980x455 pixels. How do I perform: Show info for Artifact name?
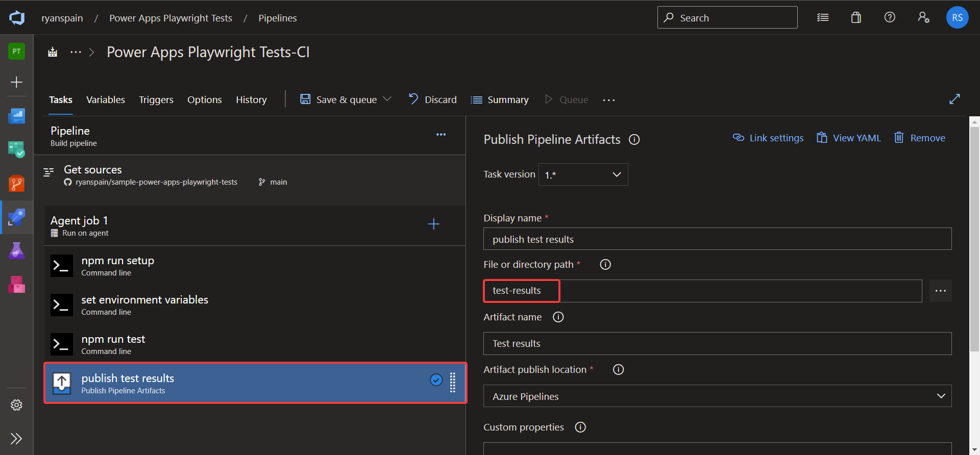point(558,317)
